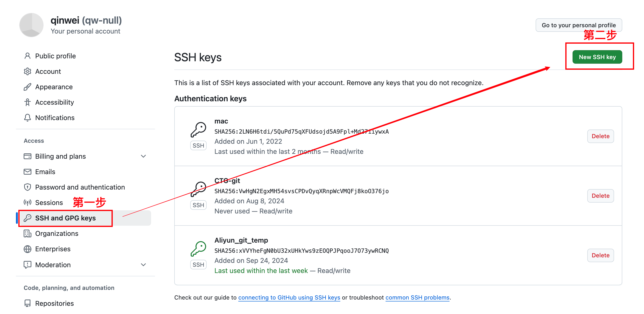Screen dimensions: 644x314
Task: Click the Account gear icon
Action: 28,71
